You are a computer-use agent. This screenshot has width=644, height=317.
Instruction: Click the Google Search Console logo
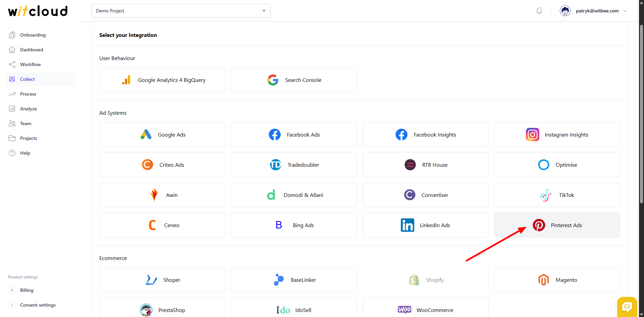point(273,80)
